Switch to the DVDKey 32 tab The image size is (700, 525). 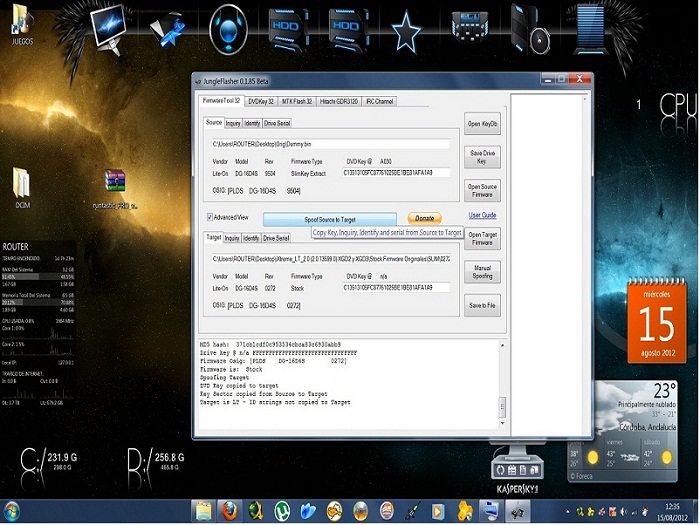[x=261, y=101]
